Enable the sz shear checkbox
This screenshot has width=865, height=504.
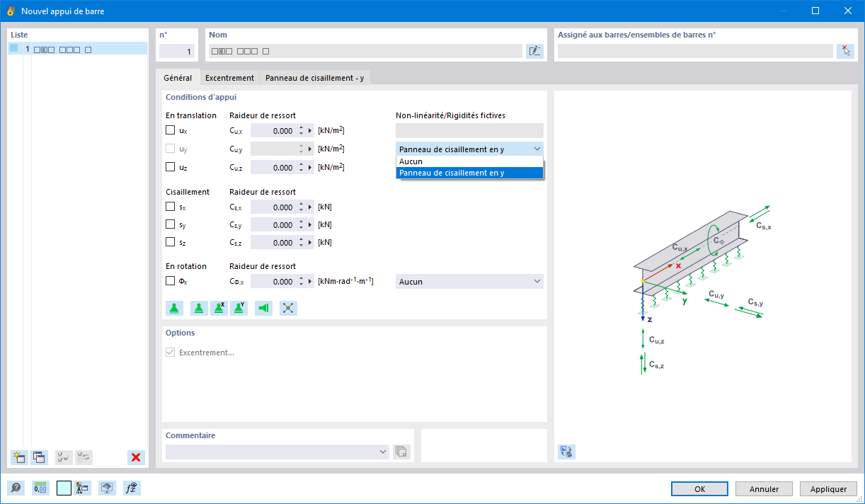[170, 242]
